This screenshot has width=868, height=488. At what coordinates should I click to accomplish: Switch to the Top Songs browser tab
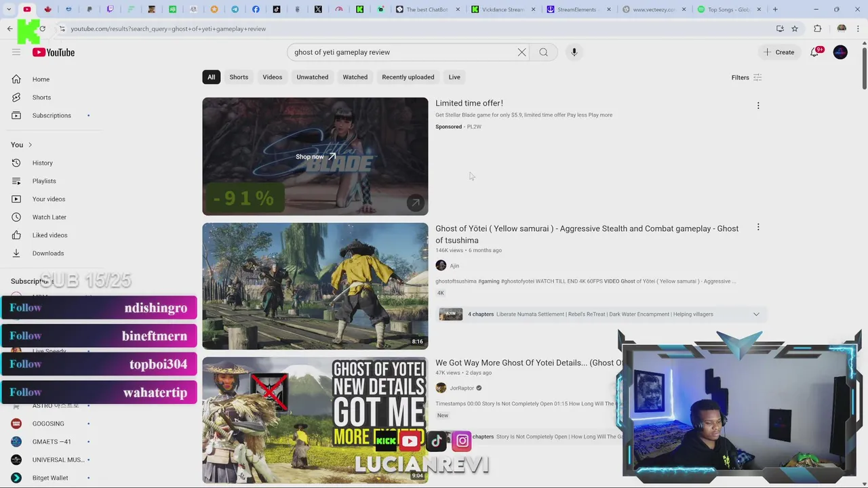[730, 9]
